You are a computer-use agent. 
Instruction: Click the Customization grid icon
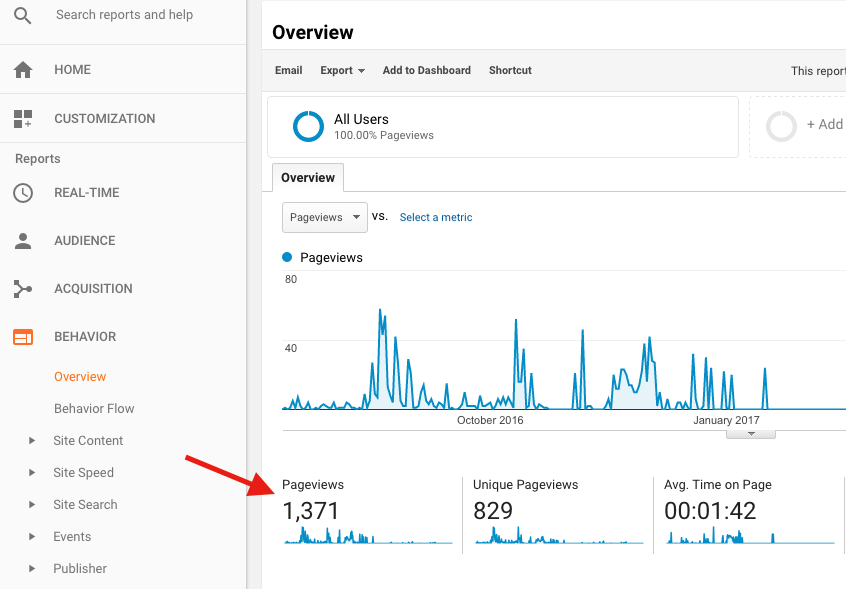[24, 118]
